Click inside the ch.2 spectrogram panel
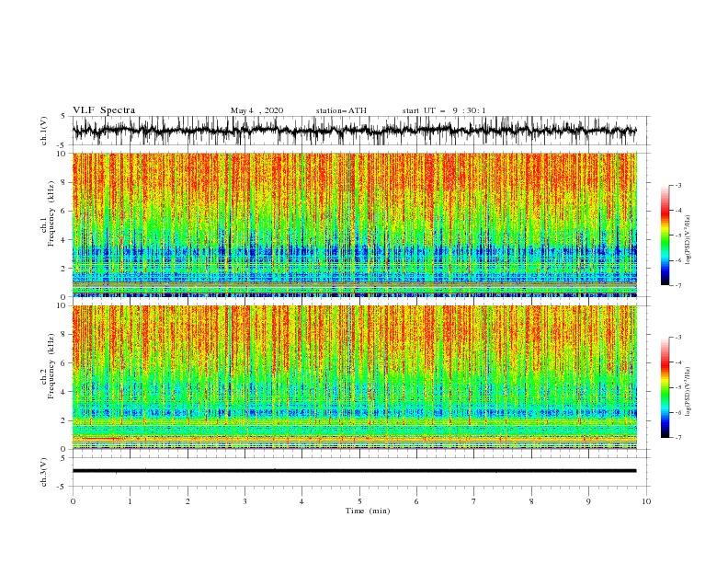The width and height of the screenshot is (728, 563). click(354, 377)
